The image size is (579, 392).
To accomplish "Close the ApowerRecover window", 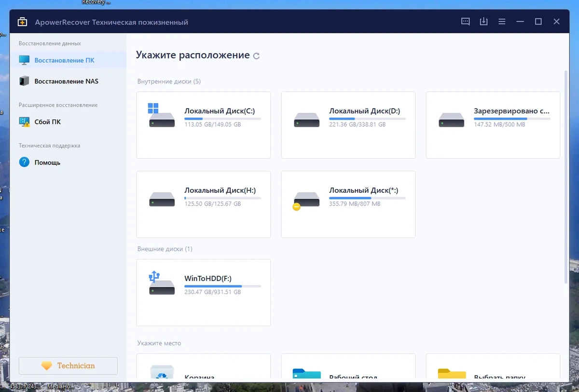I will coord(557,22).
